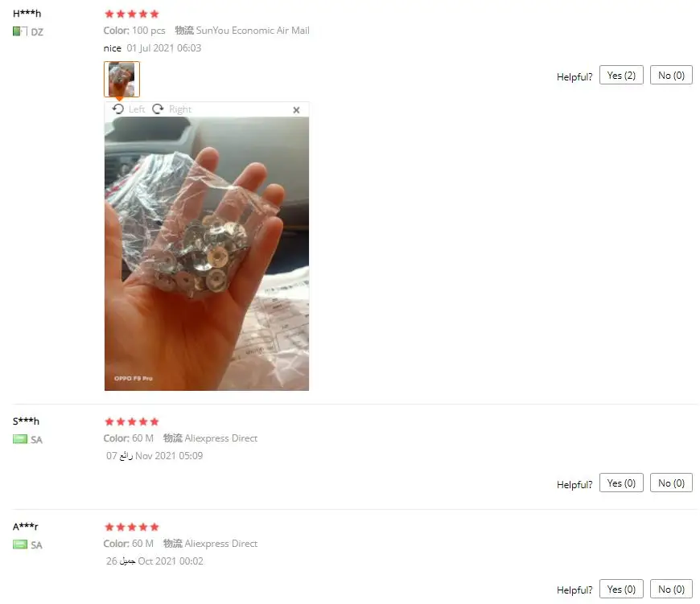Click the enlarged photo of pins in hand
Image resolution: width=700 pixels, height=604 pixels.
point(207,254)
